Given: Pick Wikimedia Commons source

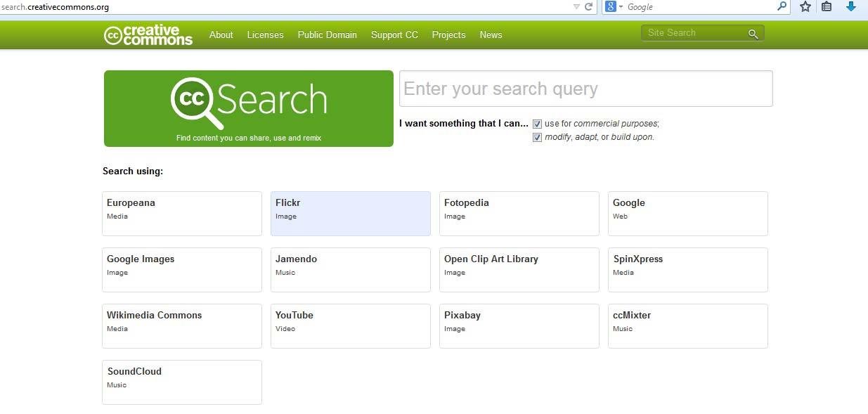Looking at the screenshot, I should coord(182,326).
